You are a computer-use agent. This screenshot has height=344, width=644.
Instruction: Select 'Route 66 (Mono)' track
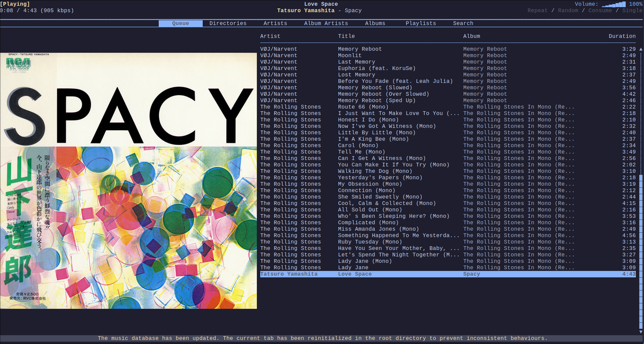click(448, 107)
